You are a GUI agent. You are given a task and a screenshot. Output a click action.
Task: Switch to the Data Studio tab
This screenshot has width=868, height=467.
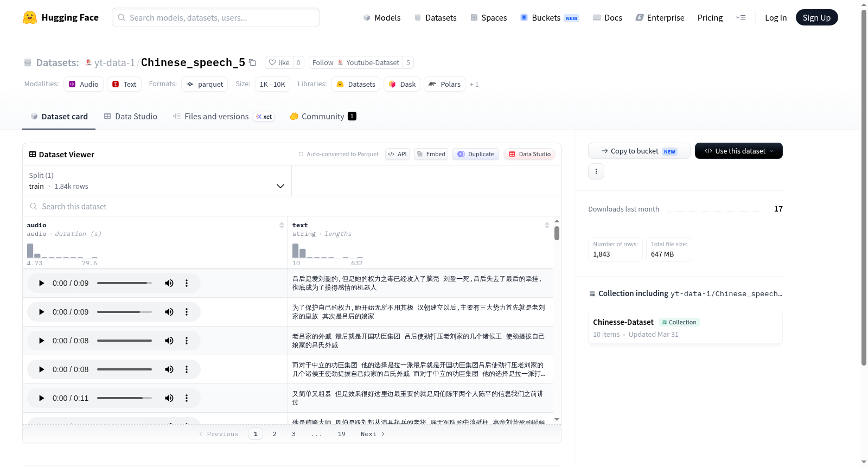(x=131, y=116)
